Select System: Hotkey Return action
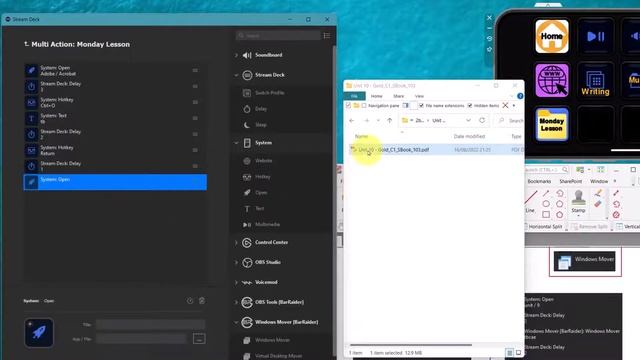The height and width of the screenshot is (360, 640). click(115, 150)
